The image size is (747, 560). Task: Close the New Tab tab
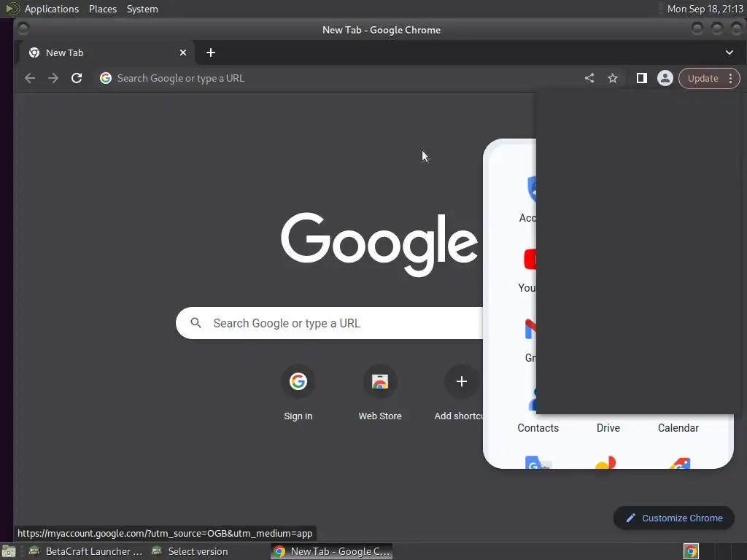(x=183, y=52)
